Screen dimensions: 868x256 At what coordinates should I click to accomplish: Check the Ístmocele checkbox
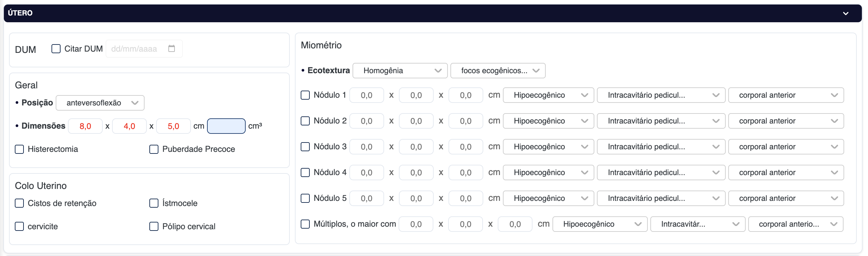point(154,203)
